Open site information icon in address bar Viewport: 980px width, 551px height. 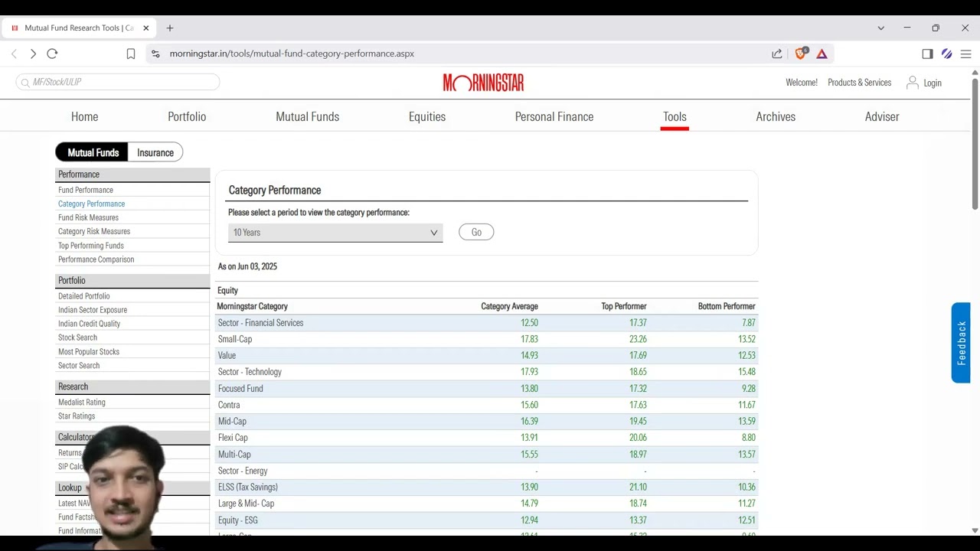pos(155,54)
